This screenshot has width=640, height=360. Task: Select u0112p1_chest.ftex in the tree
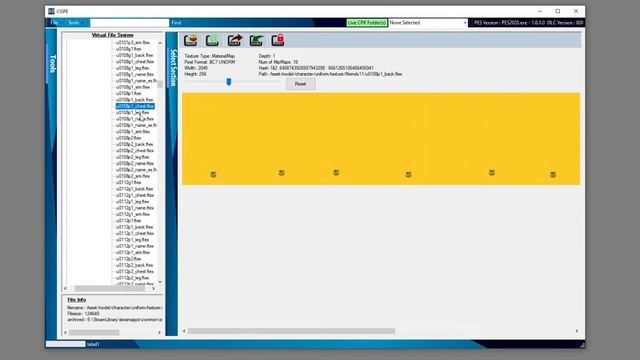[x=135, y=233]
